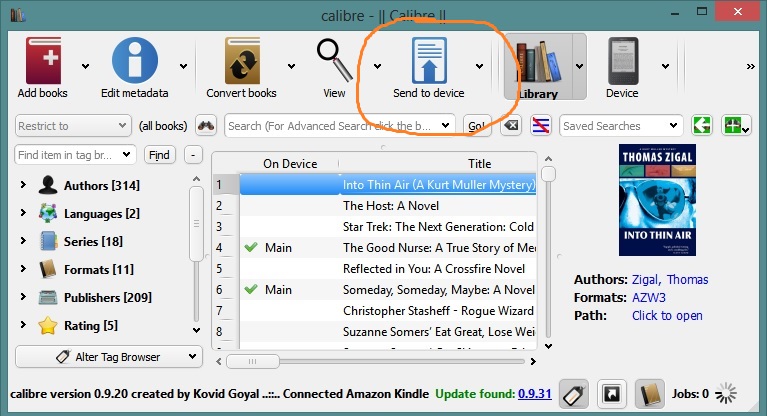Expand the Publishers [209] tree node
The height and width of the screenshot is (416, 767).
point(23,297)
